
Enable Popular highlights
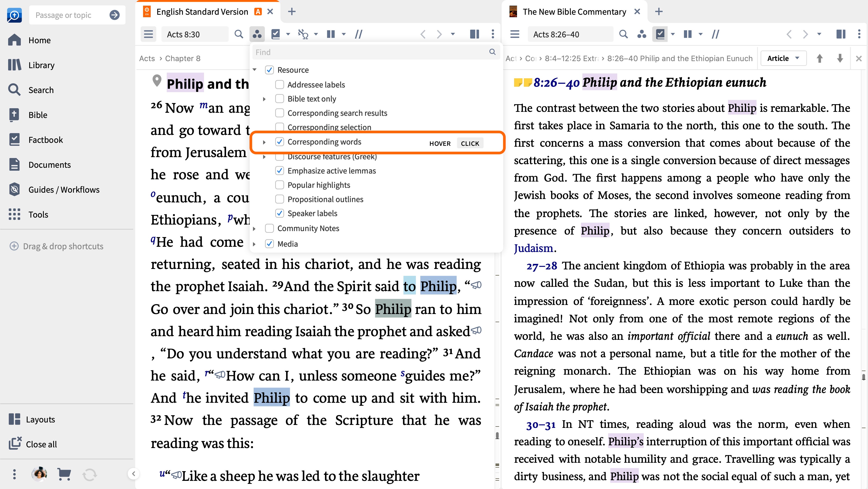click(x=279, y=185)
